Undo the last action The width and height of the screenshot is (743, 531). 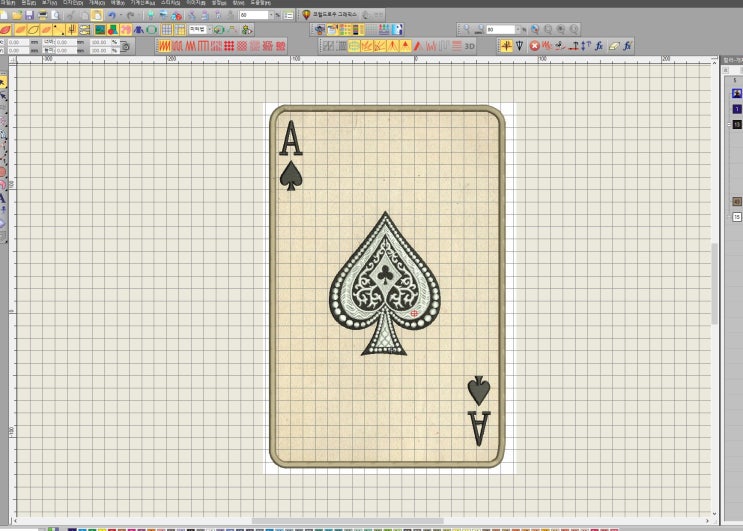112,16
